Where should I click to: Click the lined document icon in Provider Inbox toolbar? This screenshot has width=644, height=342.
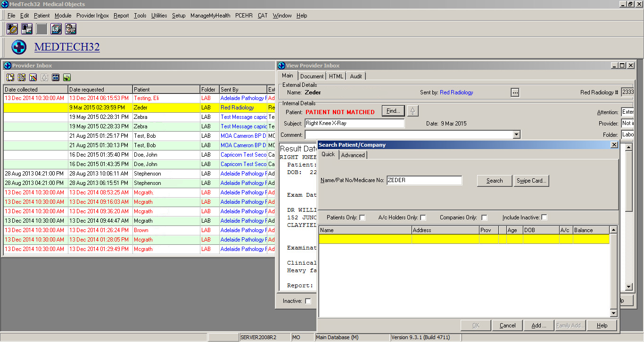22,77
